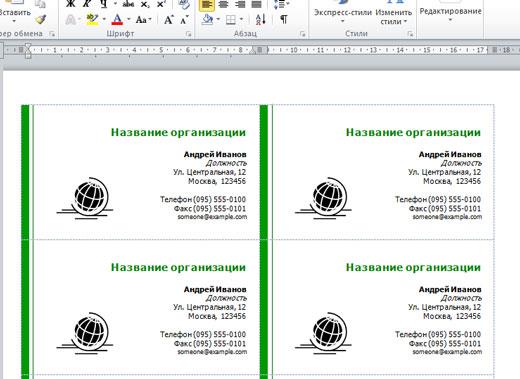Click the ruler near the 10 mark
Image resolution: width=520 pixels, height=379 pixels.
coord(294,50)
